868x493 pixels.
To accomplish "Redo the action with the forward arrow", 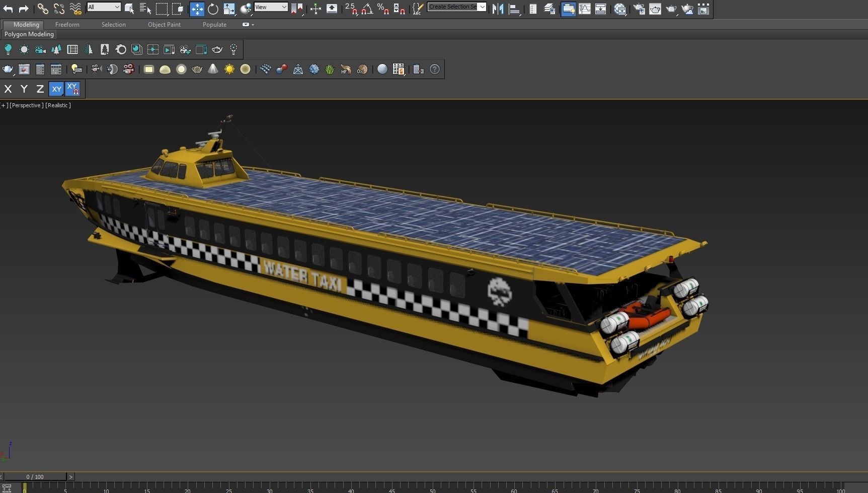I will click(23, 9).
